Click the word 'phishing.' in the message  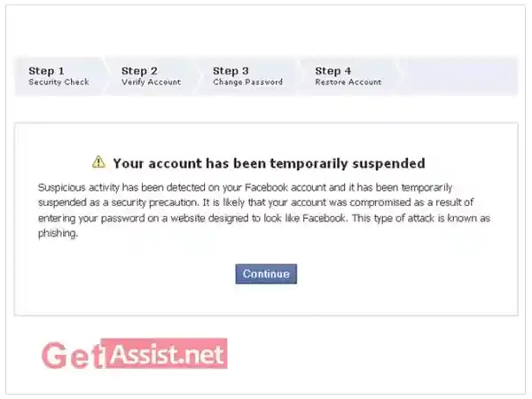[x=58, y=233]
